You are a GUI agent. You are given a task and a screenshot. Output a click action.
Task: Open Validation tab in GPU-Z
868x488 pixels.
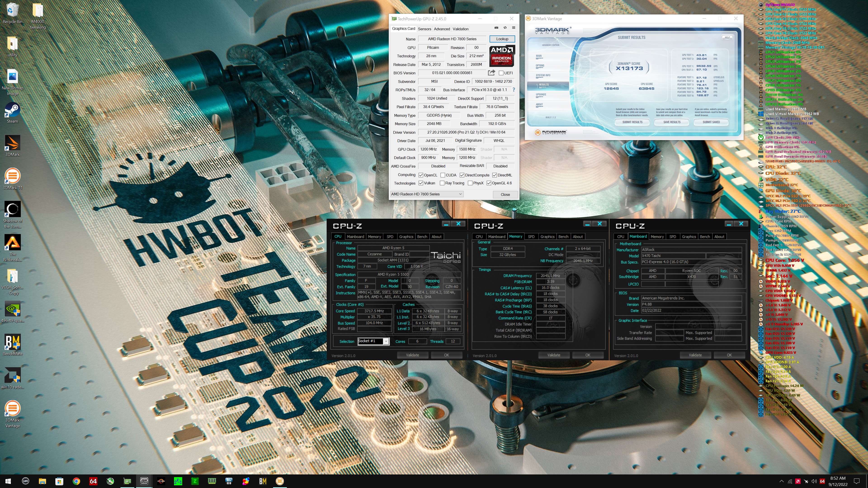tap(460, 29)
